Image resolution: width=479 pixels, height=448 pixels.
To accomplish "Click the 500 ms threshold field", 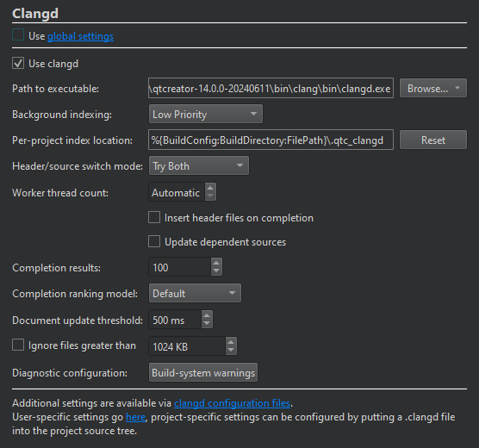I will pos(175,320).
